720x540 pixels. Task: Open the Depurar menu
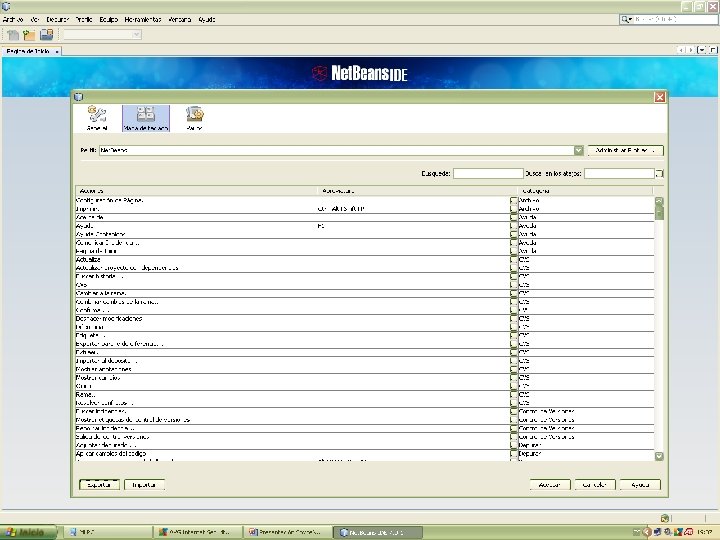coord(57,19)
